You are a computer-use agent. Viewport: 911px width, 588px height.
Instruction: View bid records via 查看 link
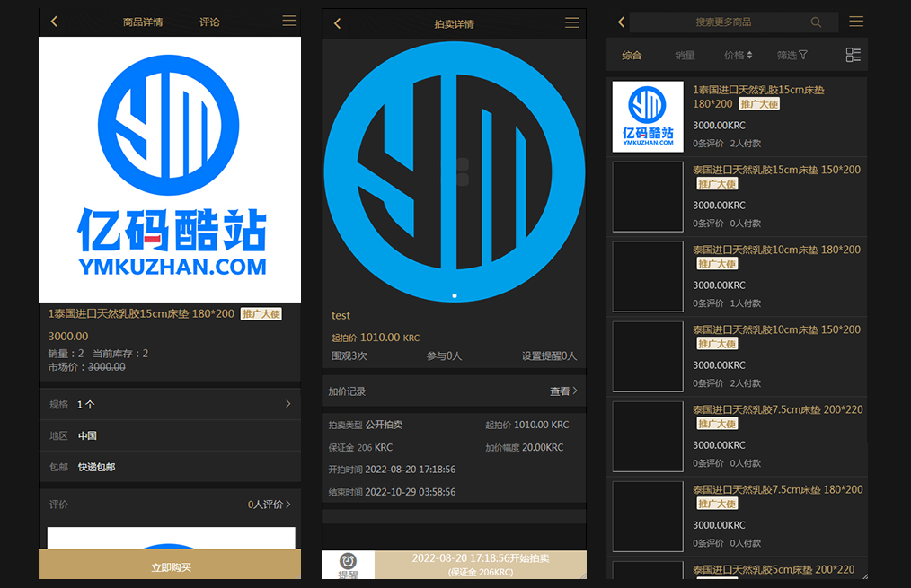(563, 391)
